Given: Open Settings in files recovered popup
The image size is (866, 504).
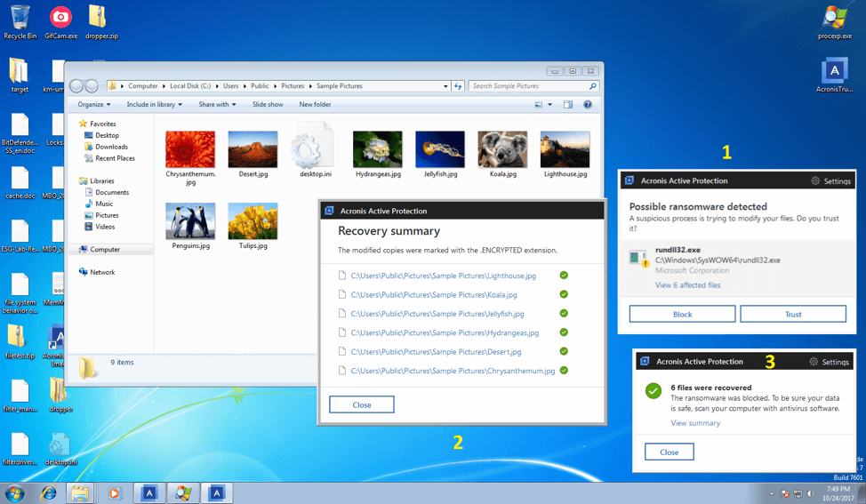Looking at the screenshot, I should (829, 362).
